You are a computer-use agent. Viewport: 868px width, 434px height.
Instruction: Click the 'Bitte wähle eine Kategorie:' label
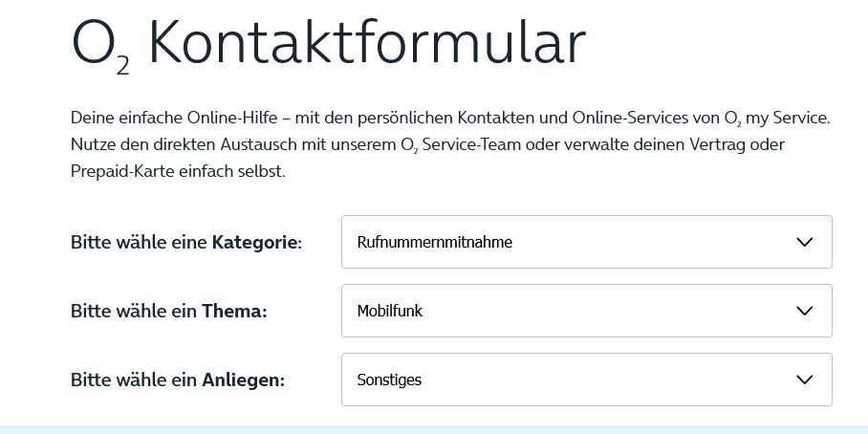click(x=186, y=243)
